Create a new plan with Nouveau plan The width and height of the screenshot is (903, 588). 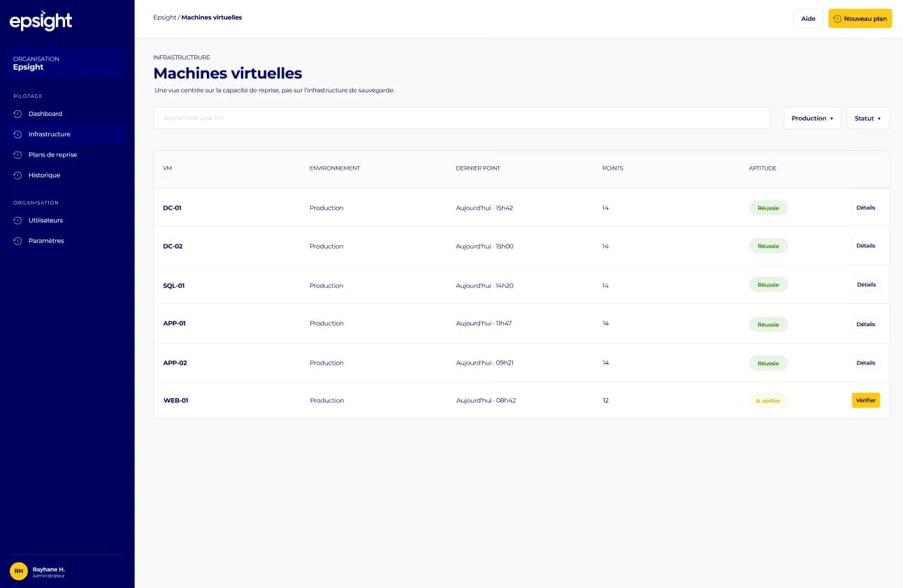pos(860,19)
